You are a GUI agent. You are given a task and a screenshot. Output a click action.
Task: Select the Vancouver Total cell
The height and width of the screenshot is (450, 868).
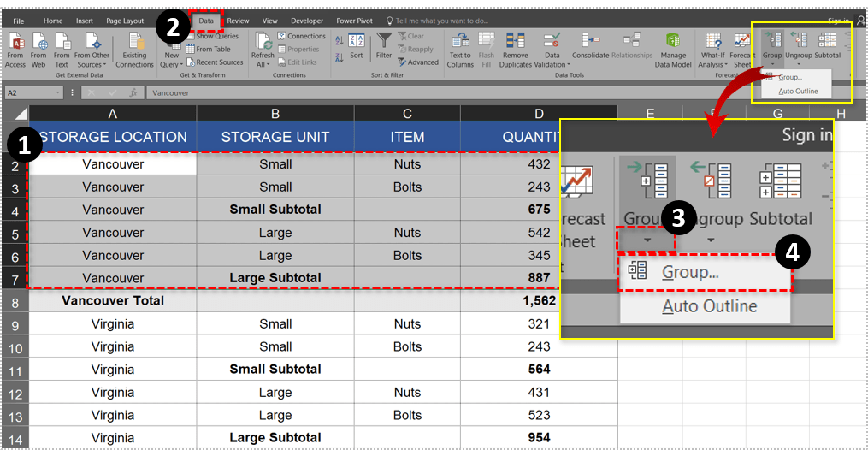[113, 301]
